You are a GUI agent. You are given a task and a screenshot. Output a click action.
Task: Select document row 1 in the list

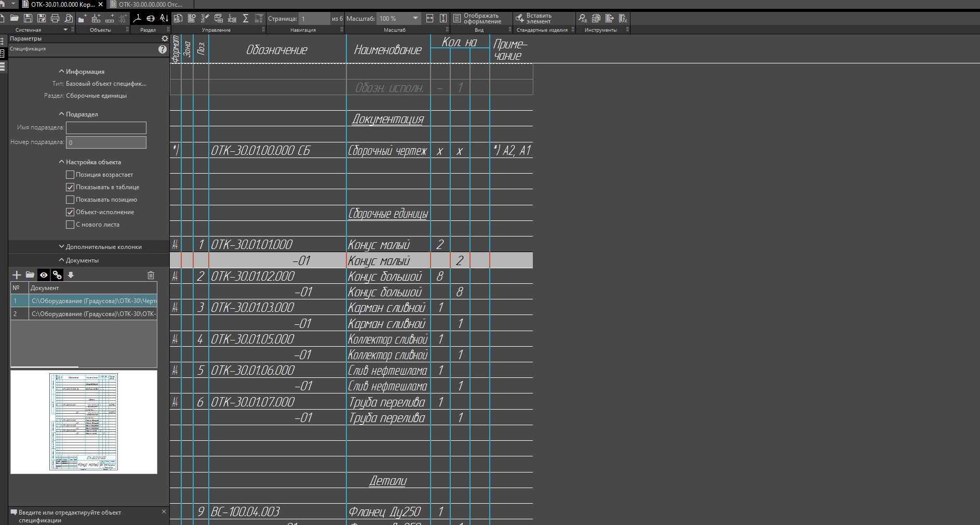tap(84, 300)
